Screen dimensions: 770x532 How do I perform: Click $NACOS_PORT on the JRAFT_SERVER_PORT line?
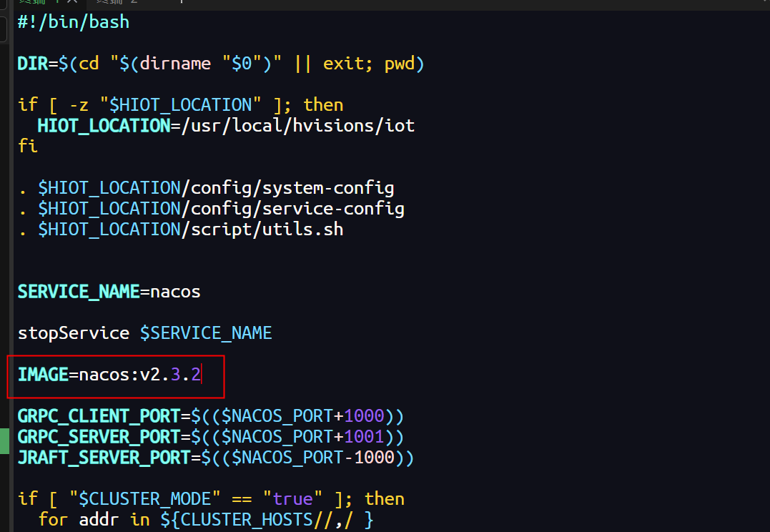[x=287, y=458]
